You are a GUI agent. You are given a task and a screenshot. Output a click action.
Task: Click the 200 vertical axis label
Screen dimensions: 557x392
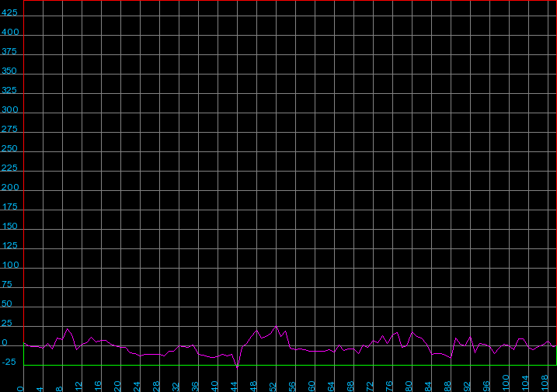point(10,187)
